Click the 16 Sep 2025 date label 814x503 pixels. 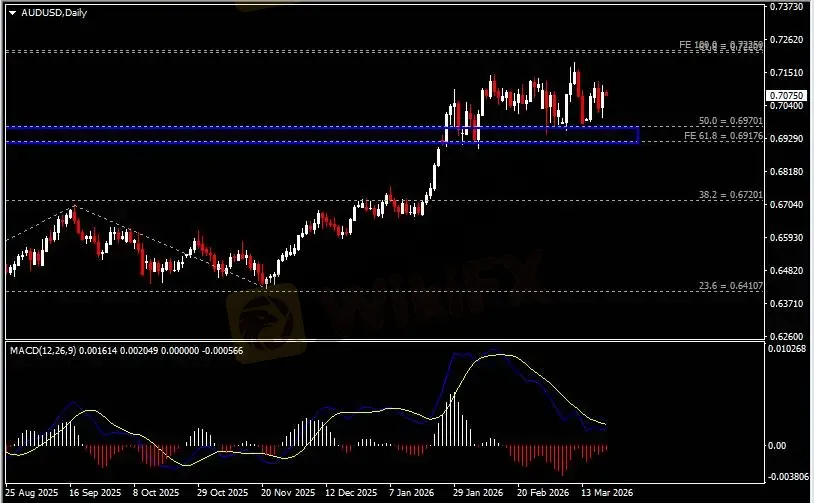(x=95, y=493)
